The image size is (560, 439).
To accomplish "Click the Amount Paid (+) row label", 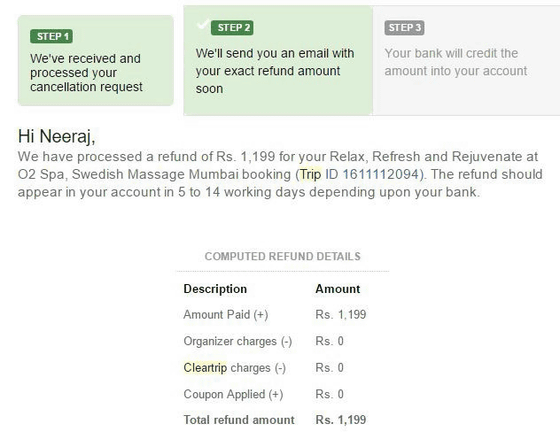I will pyautogui.click(x=226, y=315).
